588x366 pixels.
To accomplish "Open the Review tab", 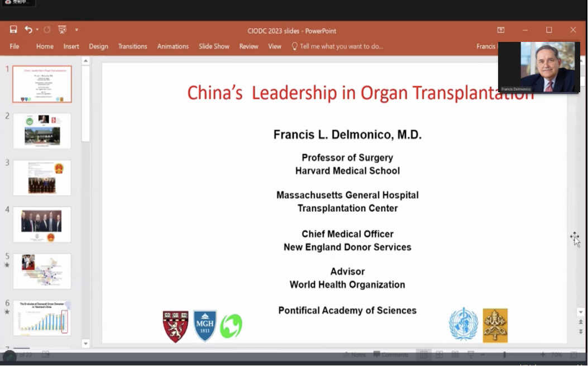I will point(248,46).
